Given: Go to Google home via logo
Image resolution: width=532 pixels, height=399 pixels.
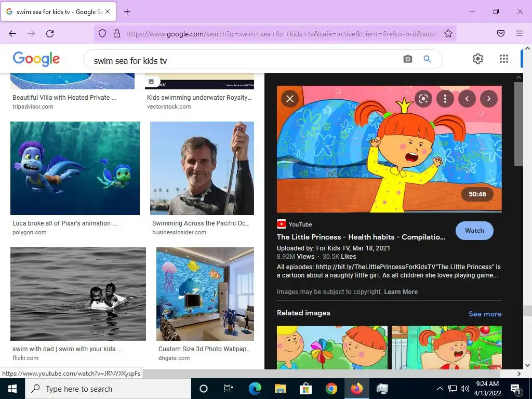Looking at the screenshot, I should click(36, 59).
